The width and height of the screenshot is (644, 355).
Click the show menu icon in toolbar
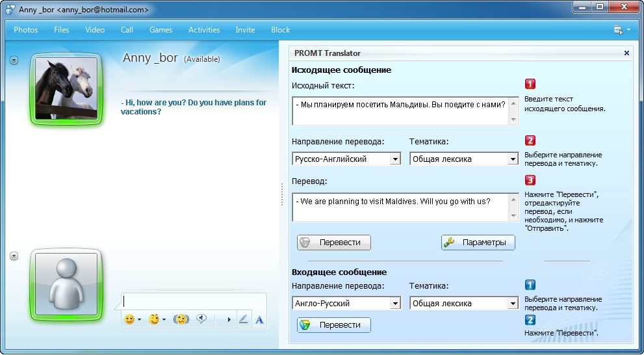coord(618,30)
